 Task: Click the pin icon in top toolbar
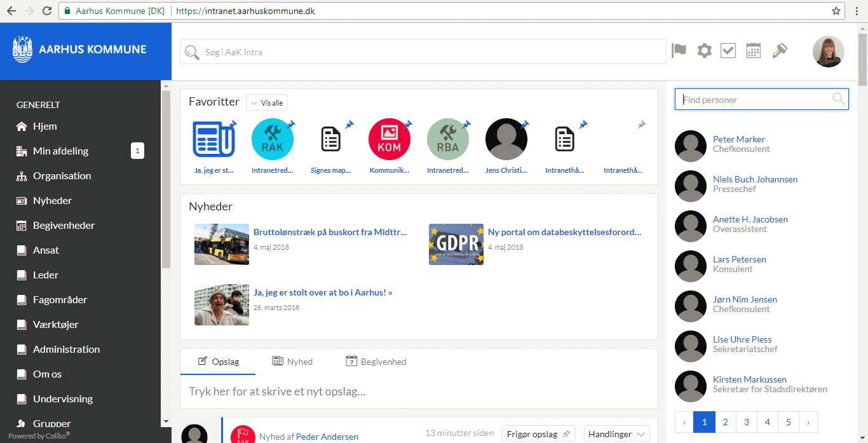pos(780,51)
